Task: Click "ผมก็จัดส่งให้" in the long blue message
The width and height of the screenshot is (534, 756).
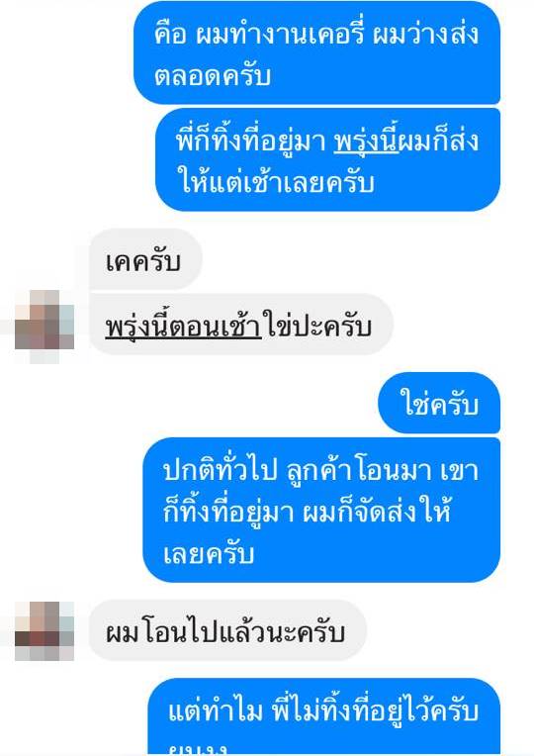Action: [x=377, y=512]
